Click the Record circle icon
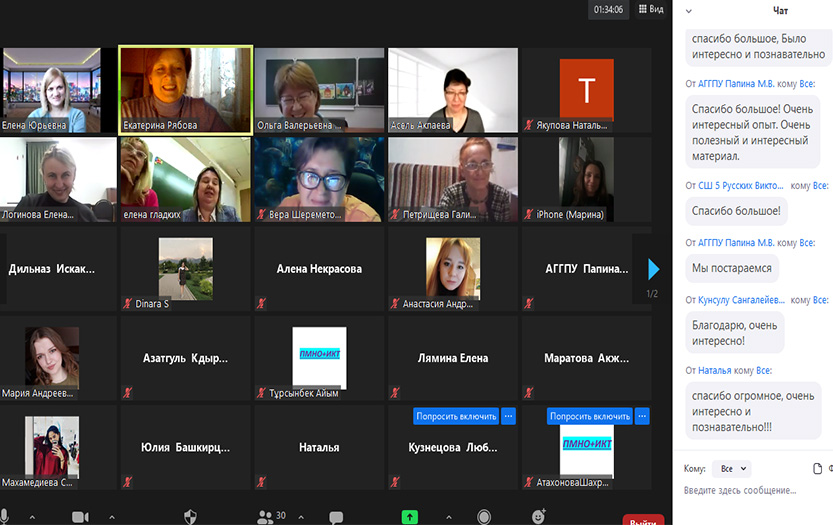The width and height of the screenshot is (833, 525). pyautogui.click(x=484, y=517)
